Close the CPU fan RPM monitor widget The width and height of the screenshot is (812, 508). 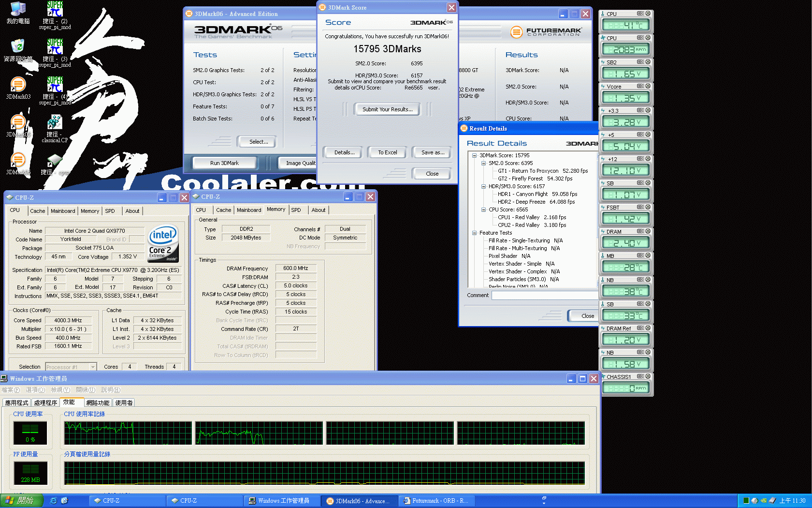[648, 38]
